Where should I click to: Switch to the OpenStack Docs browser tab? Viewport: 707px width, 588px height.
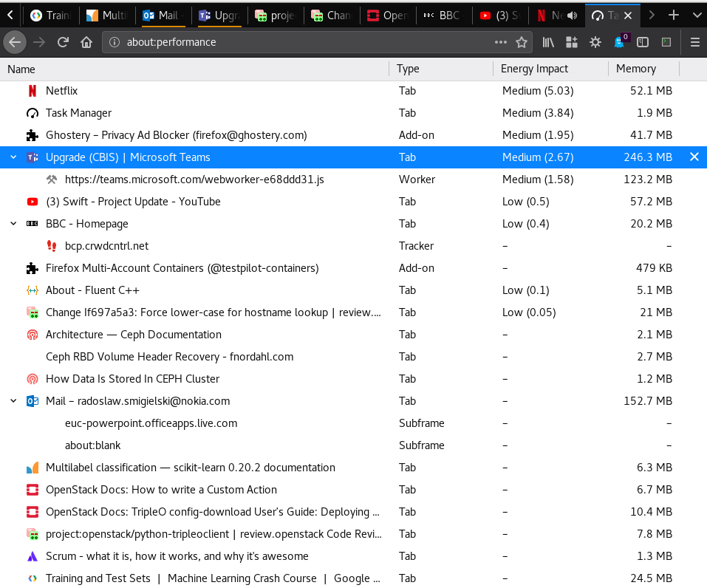[x=388, y=16]
